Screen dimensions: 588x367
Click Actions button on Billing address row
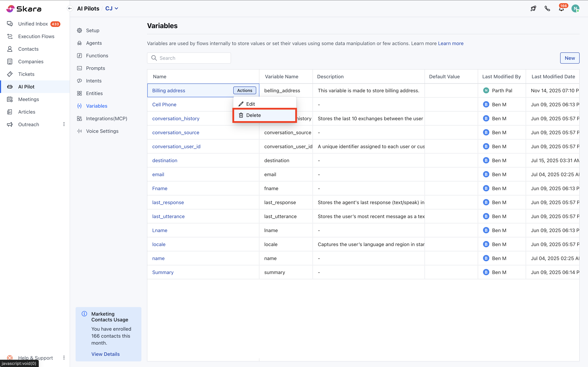tap(244, 90)
